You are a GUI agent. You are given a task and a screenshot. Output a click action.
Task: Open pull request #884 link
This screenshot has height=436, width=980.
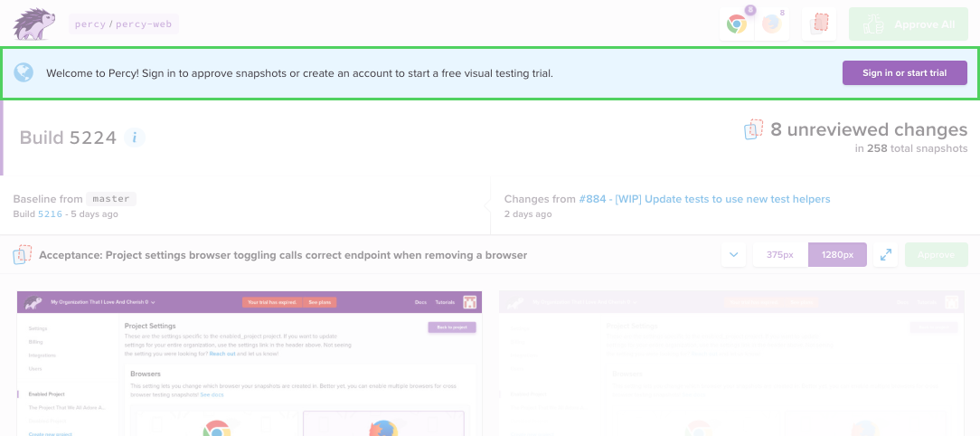[704, 199]
